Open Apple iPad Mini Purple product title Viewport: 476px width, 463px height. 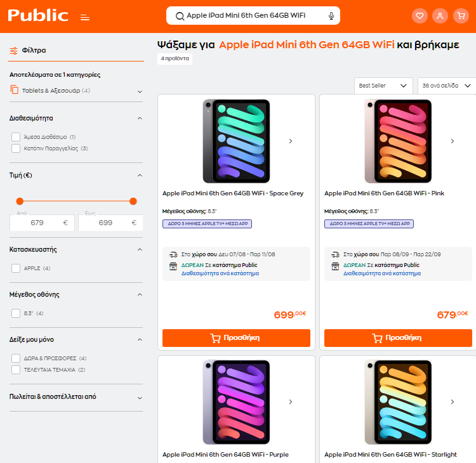tap(225, 455)
